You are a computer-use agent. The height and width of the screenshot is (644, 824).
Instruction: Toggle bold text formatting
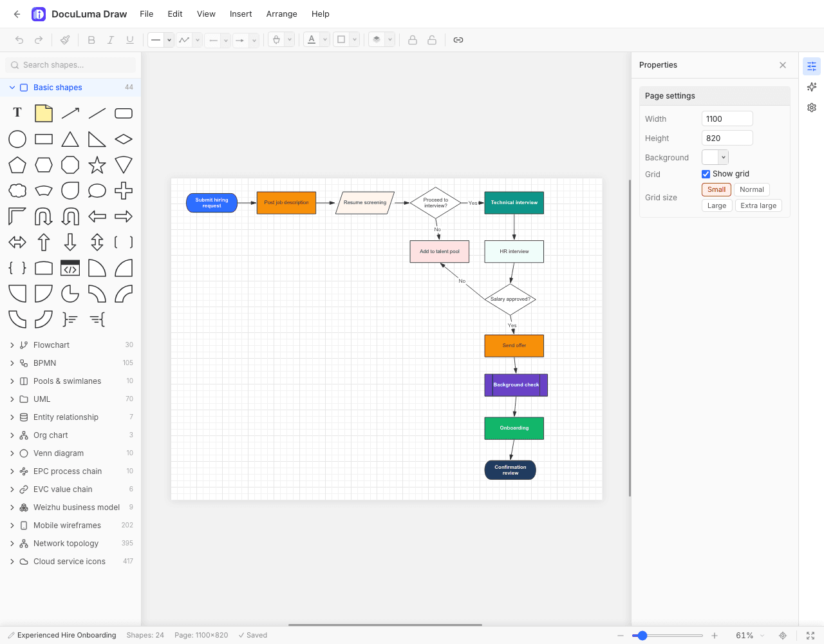click(x=91, y=40)
